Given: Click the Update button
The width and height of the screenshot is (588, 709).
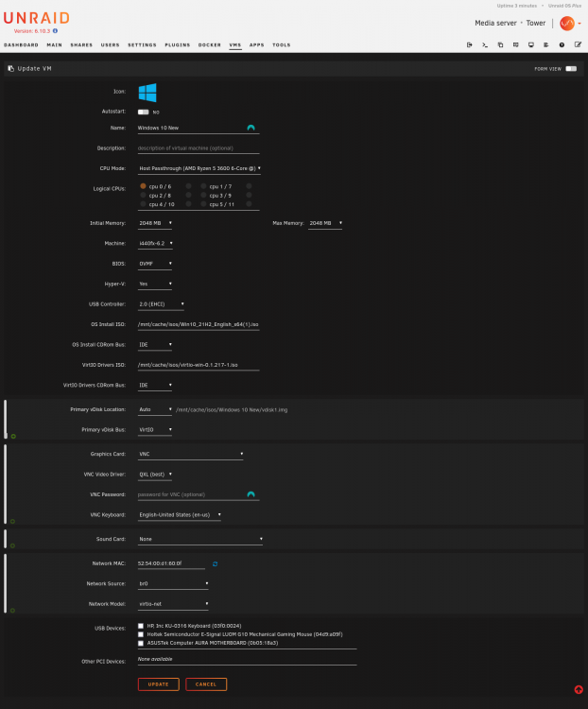Looking at the screenshot, I should pyautogui.click(x=158, y=684).
